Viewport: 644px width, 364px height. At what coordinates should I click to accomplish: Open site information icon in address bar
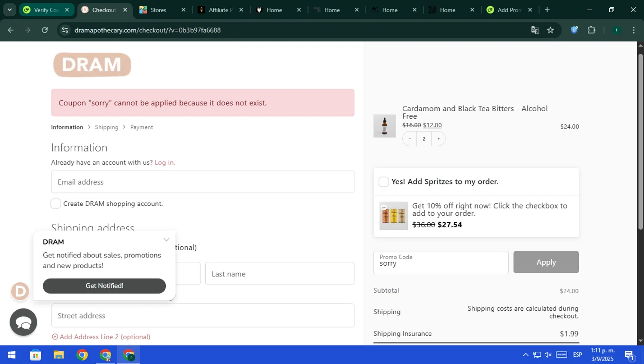[x=65, y=30]
